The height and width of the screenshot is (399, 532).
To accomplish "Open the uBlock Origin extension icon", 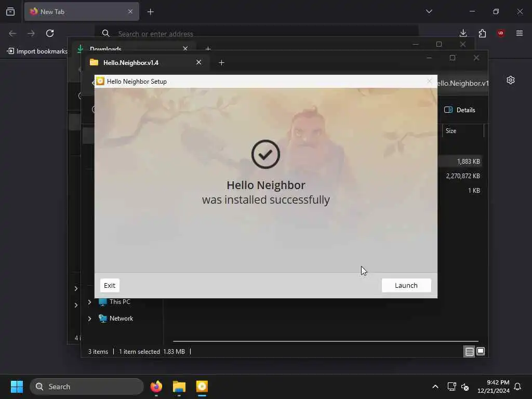I will (x=501, y=33).
